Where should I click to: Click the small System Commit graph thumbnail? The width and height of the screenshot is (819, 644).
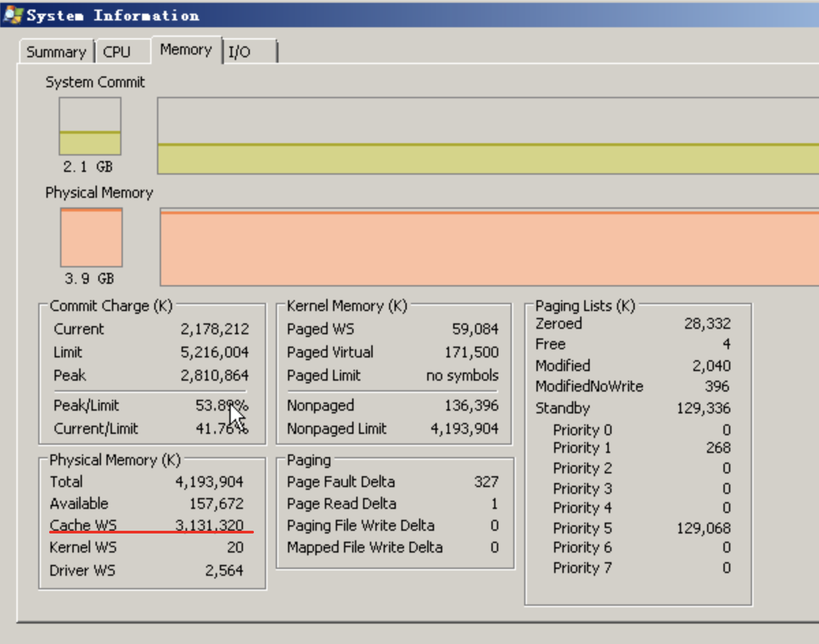point(89,124)
